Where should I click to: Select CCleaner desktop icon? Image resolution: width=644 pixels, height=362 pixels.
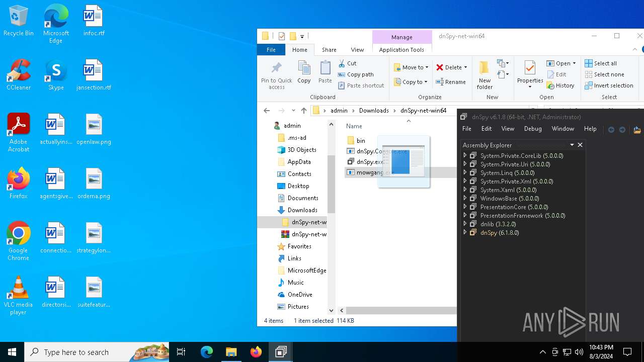coord(19,75)
